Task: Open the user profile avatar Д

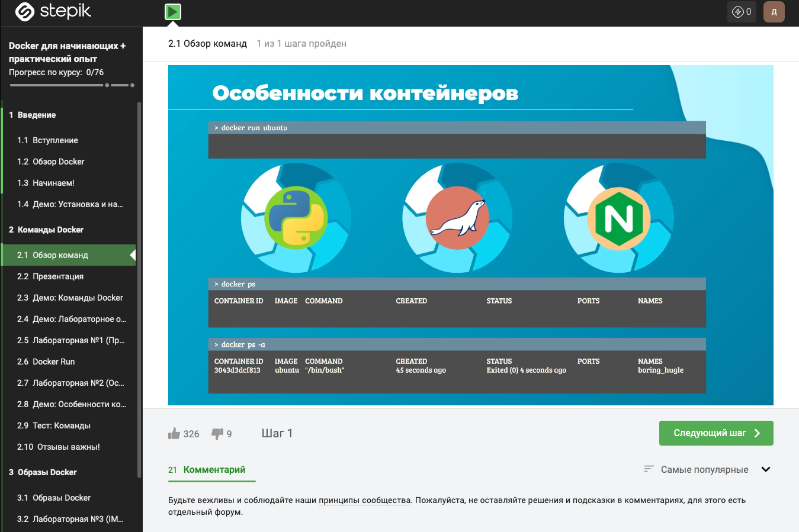Action: 774,12
